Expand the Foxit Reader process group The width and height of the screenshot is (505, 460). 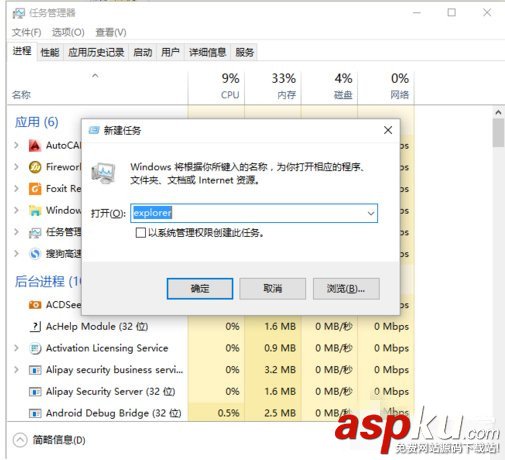pos(16,189)
